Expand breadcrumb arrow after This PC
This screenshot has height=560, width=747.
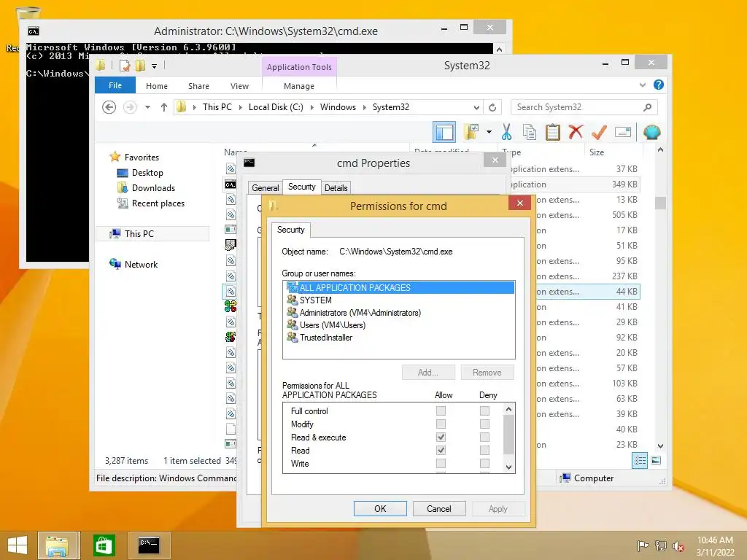(x=240, y=107)
